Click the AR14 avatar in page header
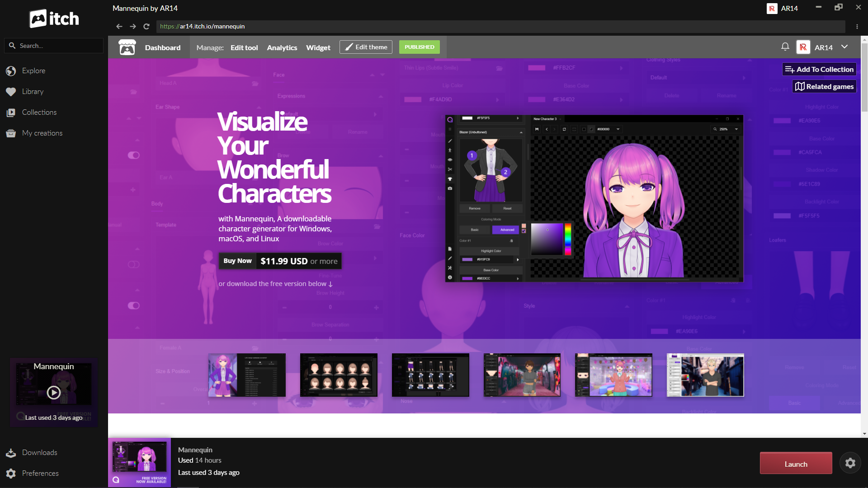Screen dimensions: 868x488 point(803,47)
